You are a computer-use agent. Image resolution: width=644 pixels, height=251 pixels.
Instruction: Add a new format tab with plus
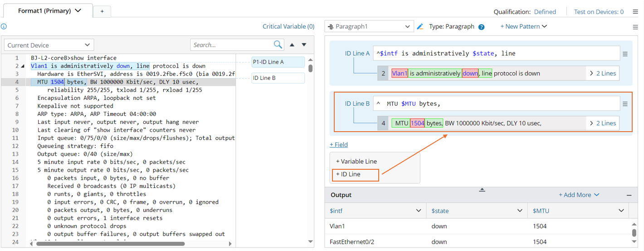[x=102, y=11]
